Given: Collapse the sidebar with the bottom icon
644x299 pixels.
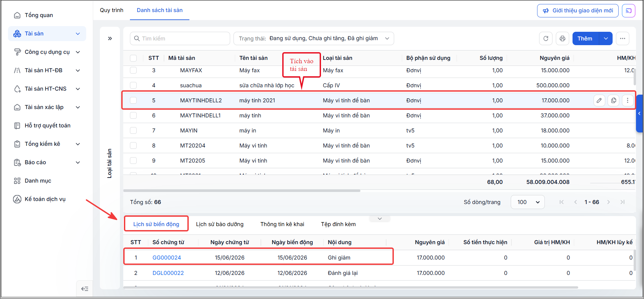Looking at the screenshot, I should pos(85,289).
